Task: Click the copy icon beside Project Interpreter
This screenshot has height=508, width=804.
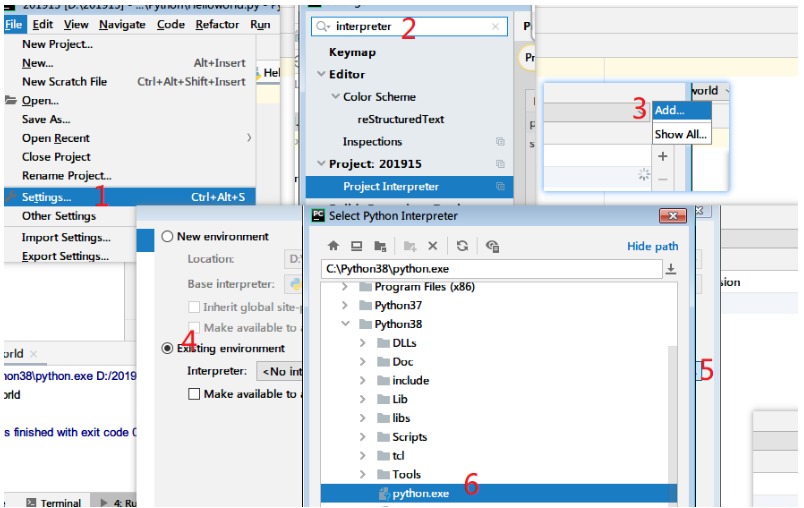Action: point(500,187)
